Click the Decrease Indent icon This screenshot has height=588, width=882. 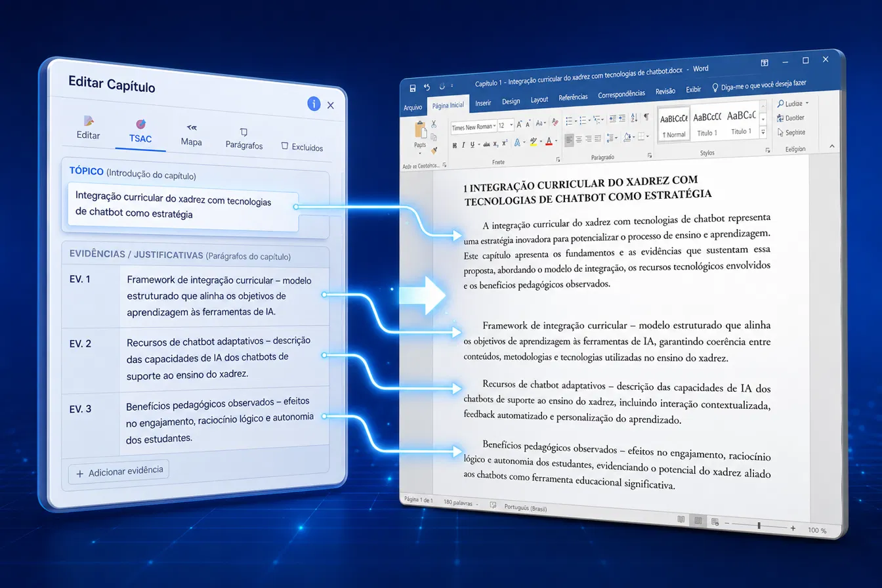[612, 119]
